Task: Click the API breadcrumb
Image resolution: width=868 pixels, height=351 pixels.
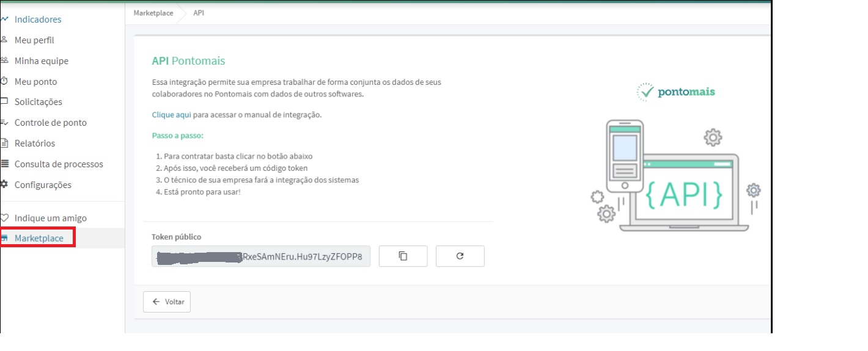Action: coord(199,13)
